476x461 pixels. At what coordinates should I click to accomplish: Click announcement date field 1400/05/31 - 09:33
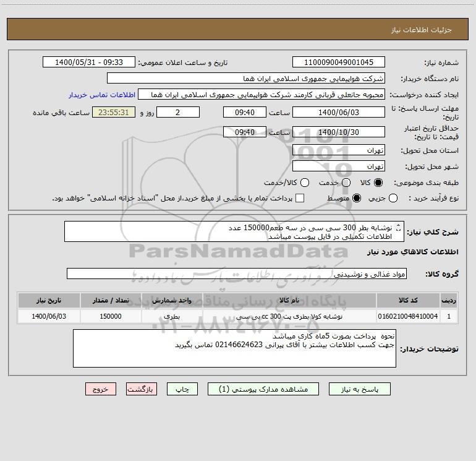pyautogui.click(x=89, y=62)
